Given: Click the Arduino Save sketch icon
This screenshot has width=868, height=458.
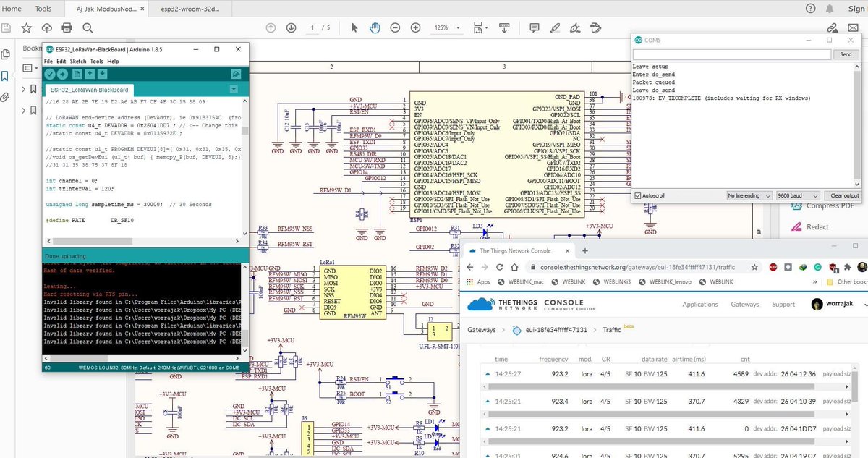Looking at the screenshot, I should (103, 74).
